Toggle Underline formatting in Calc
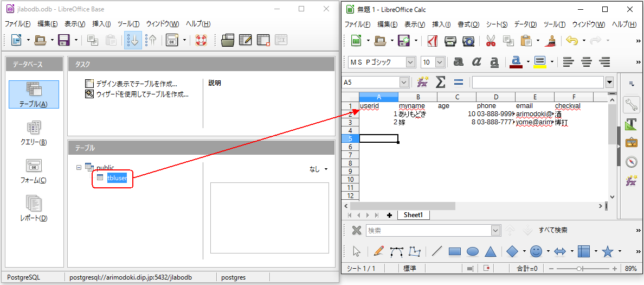This screenshot has height=285, width=644. (x=494, y=62)
